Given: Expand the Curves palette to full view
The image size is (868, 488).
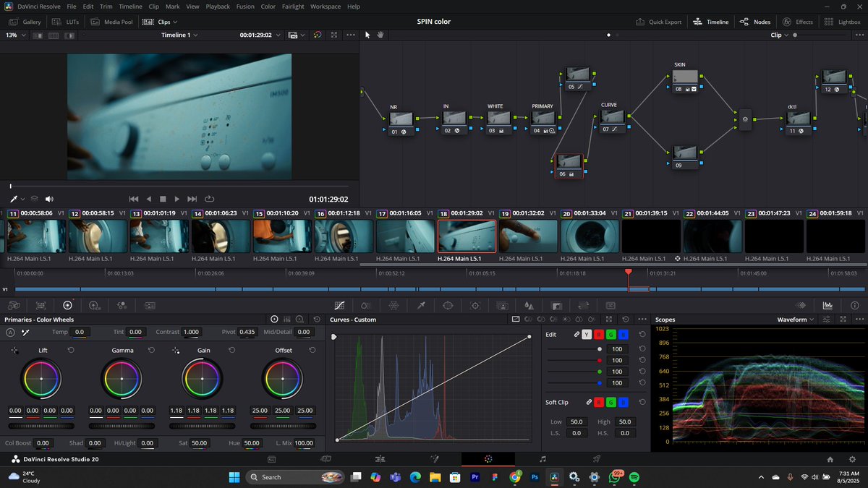Looking at the screenshot, I should click(608, 319).
